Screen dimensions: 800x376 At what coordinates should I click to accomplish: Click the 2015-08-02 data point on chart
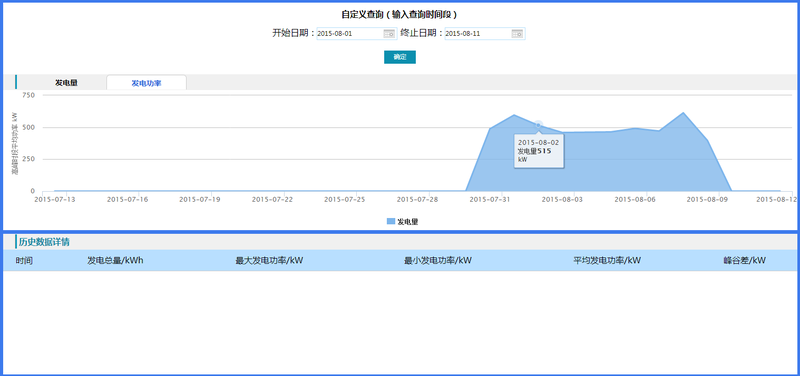pyautogui.click(x=538, y=125)
